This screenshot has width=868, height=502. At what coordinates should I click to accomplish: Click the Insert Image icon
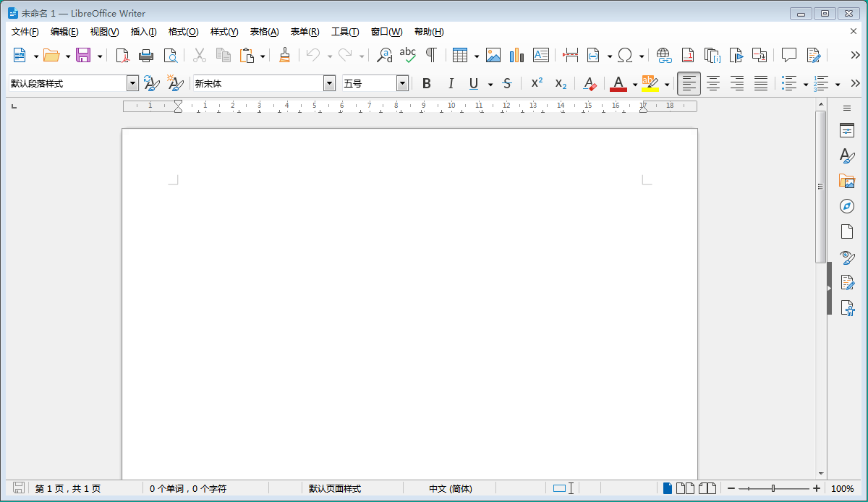click(x=493, y=55)
